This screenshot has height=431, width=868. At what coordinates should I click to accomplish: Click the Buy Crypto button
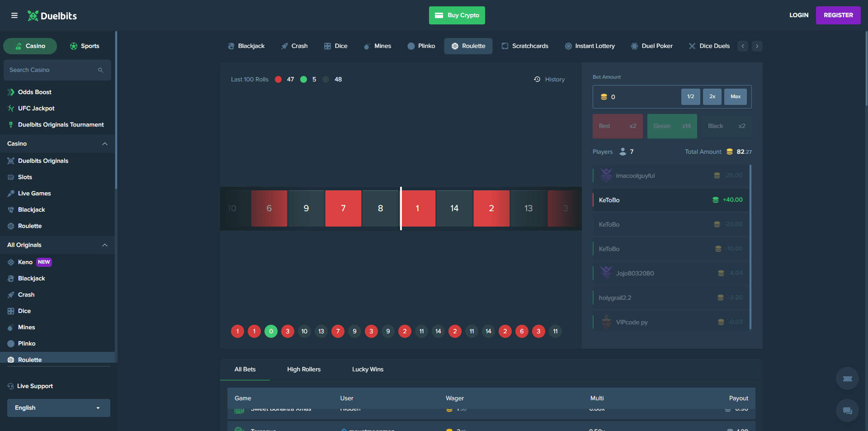457,15
